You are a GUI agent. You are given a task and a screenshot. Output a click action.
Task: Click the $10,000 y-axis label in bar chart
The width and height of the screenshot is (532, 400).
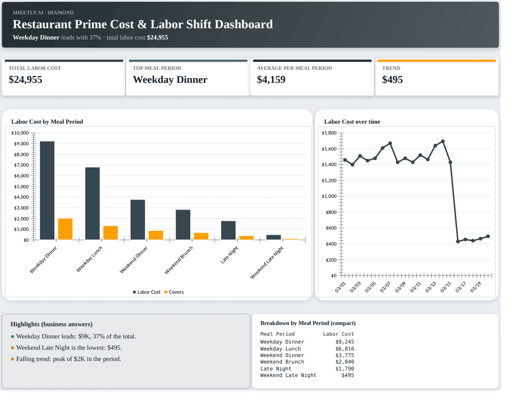coord(20,133)
